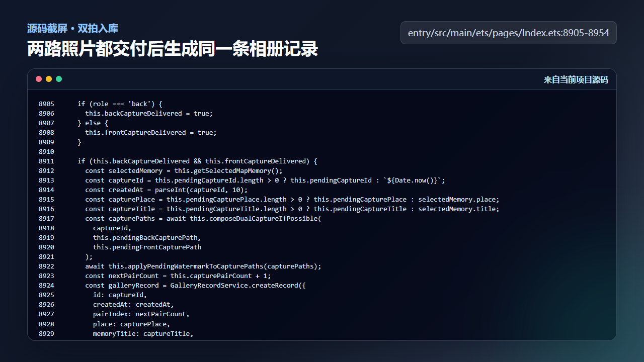
Task: Click the file path badge Index.ets:8905-8954
Action: click(x=509, y=33)
